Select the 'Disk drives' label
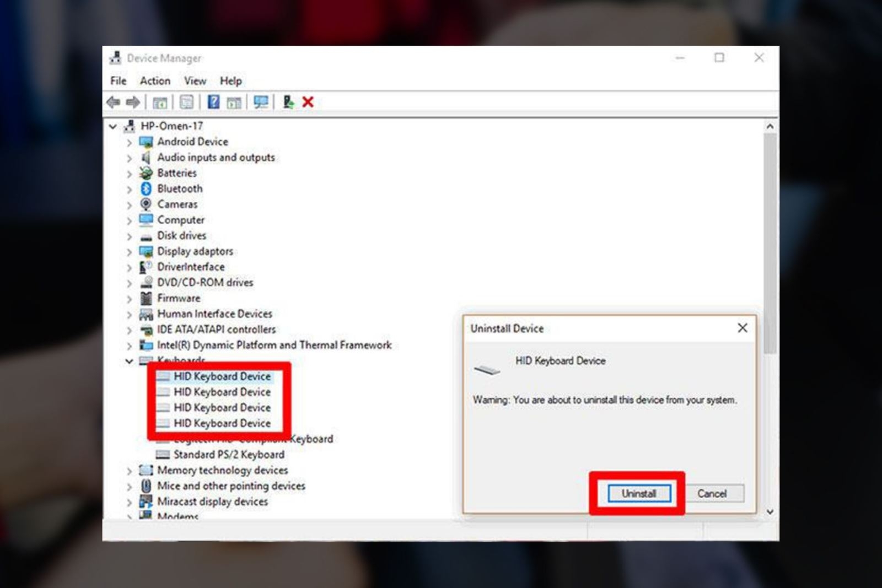 point(182,235)
